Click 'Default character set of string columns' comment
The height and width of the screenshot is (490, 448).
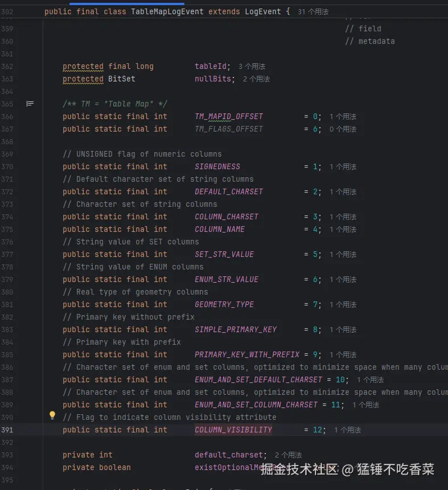coord(158,179)
